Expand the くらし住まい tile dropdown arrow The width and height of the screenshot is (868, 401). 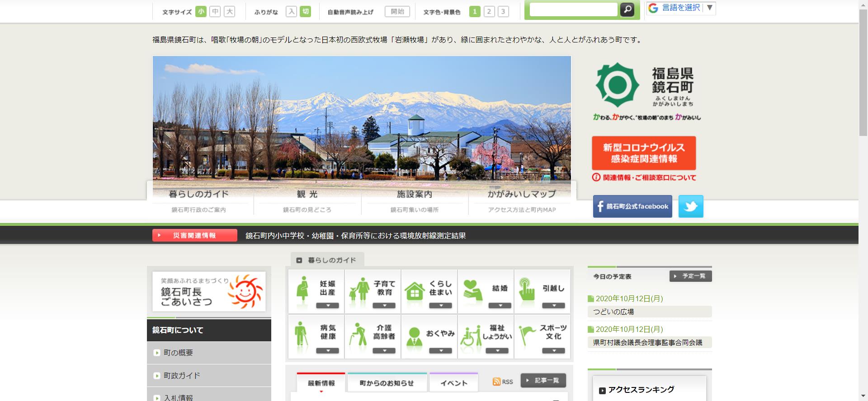pos(441,306)
